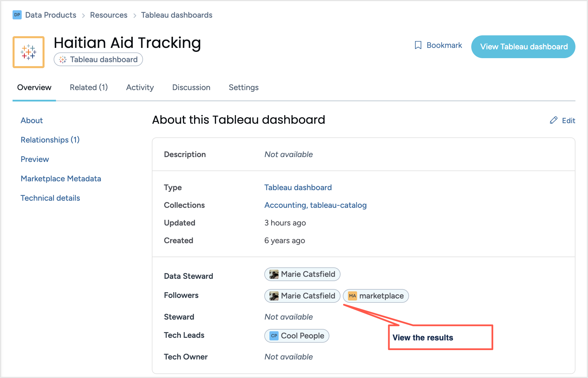Image resolution: width=588 pixels, height=378 pixels.
Task: Click Marie Catsfield avatar in Followers row
Action: tap(274, 296)
